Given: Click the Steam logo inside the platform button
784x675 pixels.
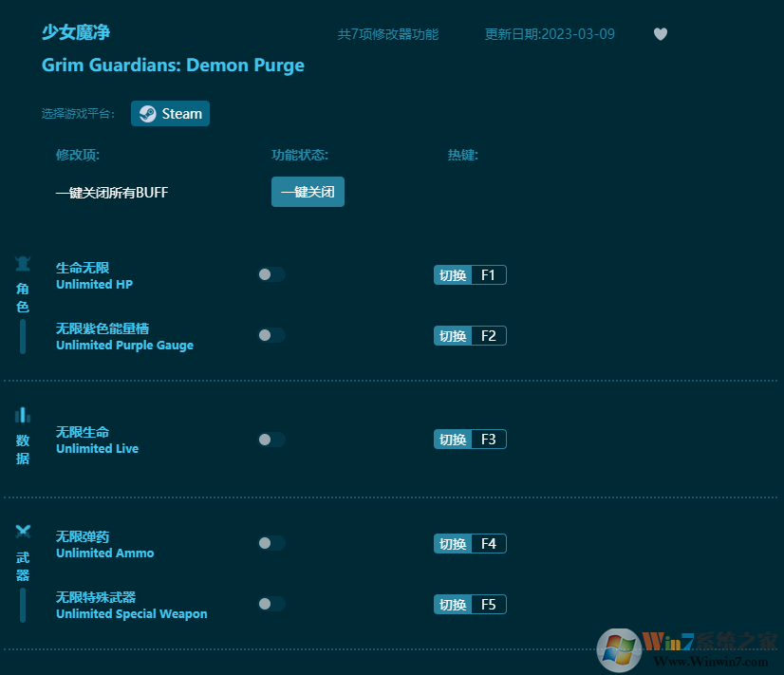Looking at the screenshot, I should point(147,113).
